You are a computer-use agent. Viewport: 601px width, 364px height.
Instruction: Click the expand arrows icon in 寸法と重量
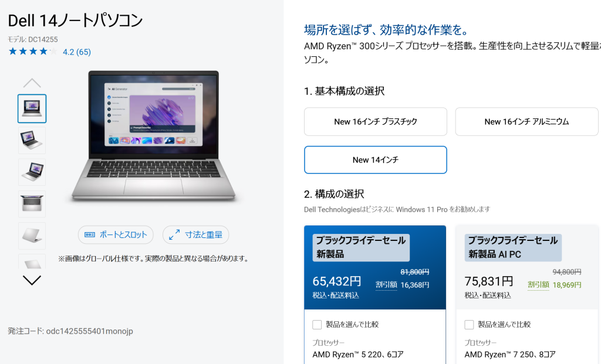pyautogui.click(x=174, y=234)
